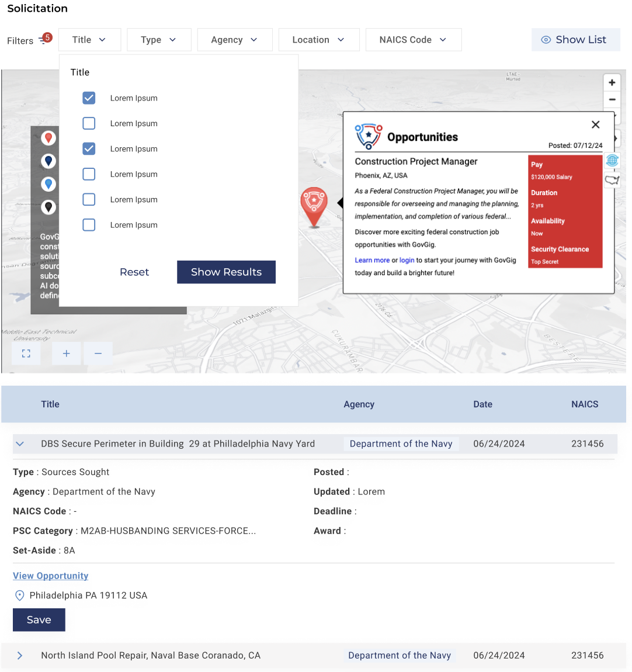Click the USA outline map icon
The image size is (632, 672).
(612, 180)
